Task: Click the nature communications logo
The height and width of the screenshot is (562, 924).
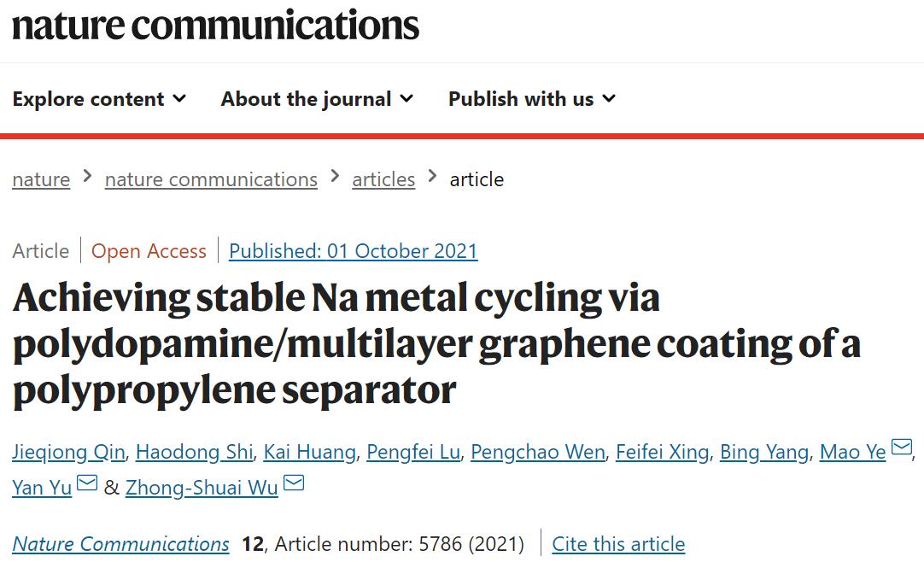Action: [215, 25]
